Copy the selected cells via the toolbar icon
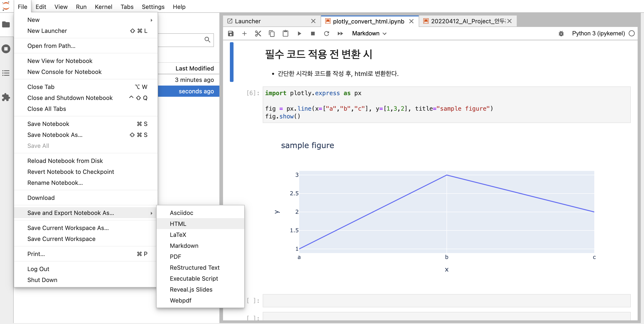Image resolution: width=644 pixels, height=324 pixels. pos(272,33)
